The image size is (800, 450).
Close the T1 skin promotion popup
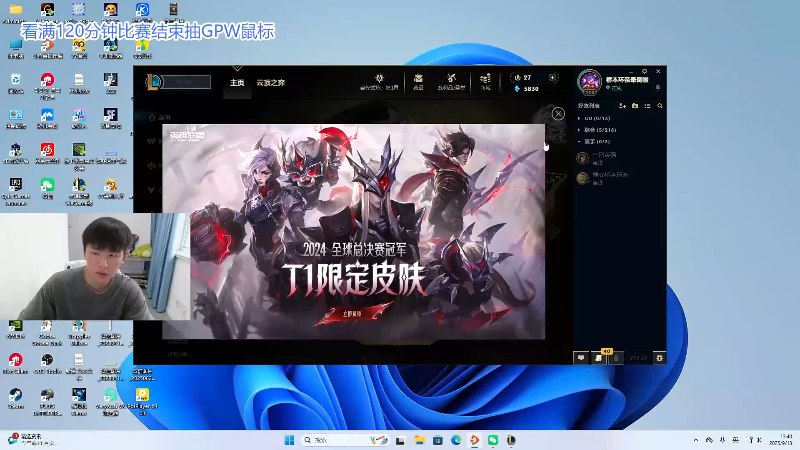tap(558, 114)
